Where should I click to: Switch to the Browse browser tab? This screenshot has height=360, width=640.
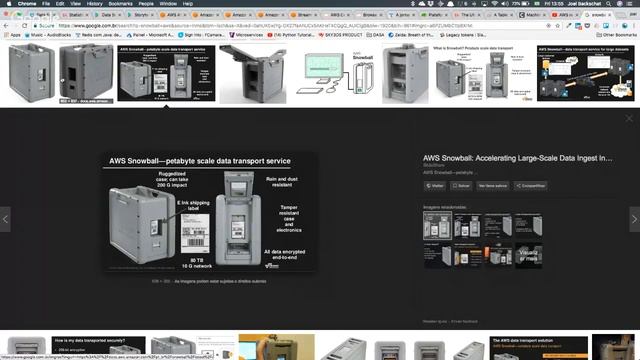click(369, 15)
